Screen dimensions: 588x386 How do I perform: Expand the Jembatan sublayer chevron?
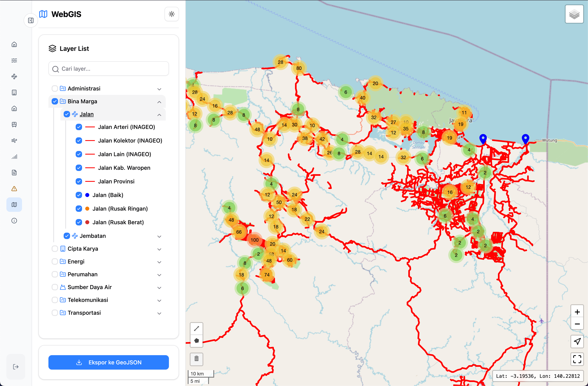[159, 236]
